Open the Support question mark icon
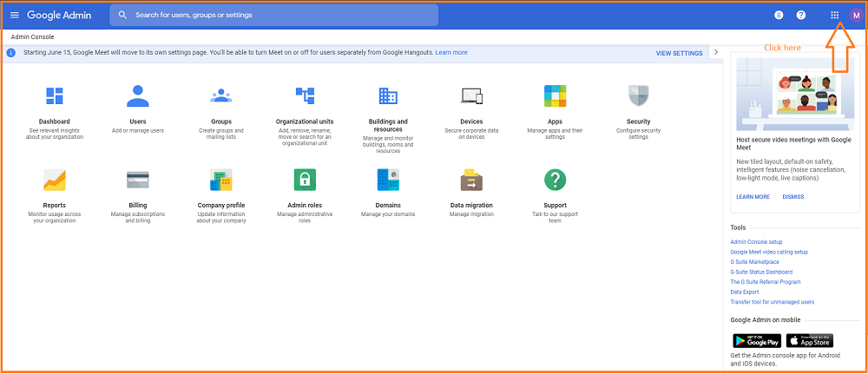This screenshot has height=374, width=868. [556, 180]
